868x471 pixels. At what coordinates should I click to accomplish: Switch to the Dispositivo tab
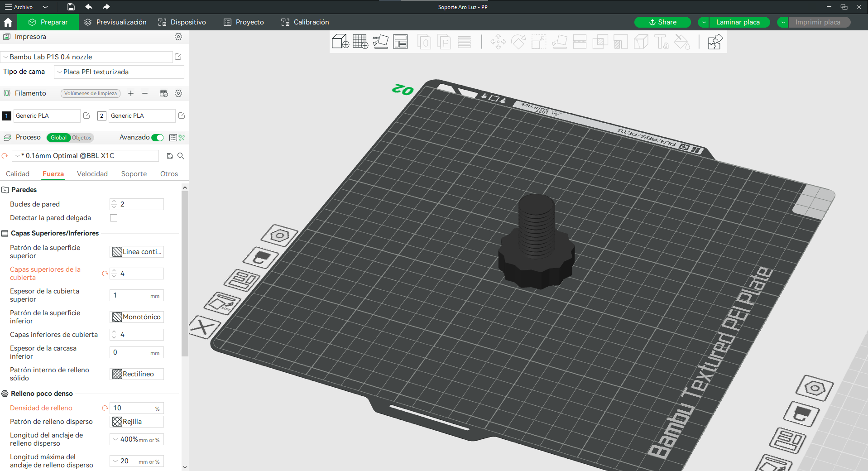pyautogui.click(x=182, y=22)
